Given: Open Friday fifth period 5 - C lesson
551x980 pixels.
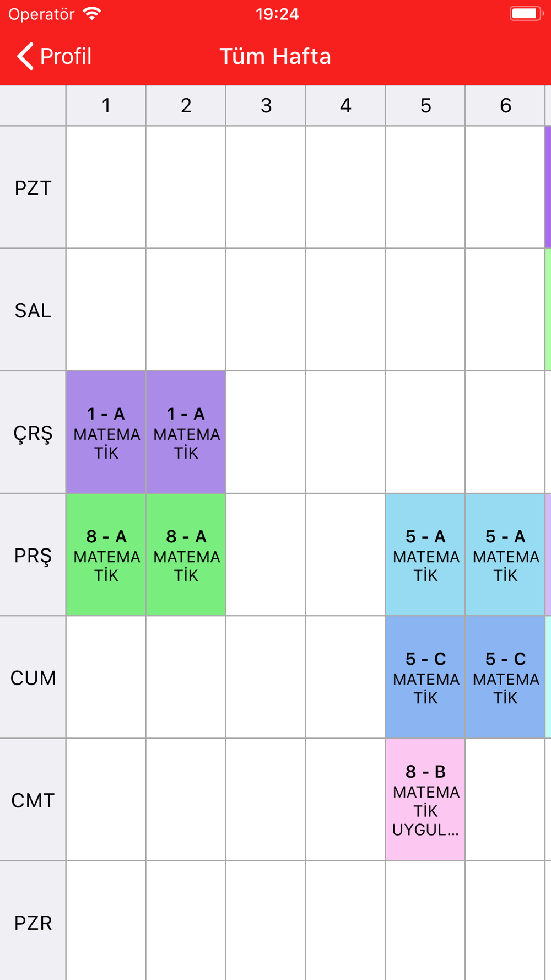Looking at the screenshot, I should pyautogui.click(x=425, y=677).
